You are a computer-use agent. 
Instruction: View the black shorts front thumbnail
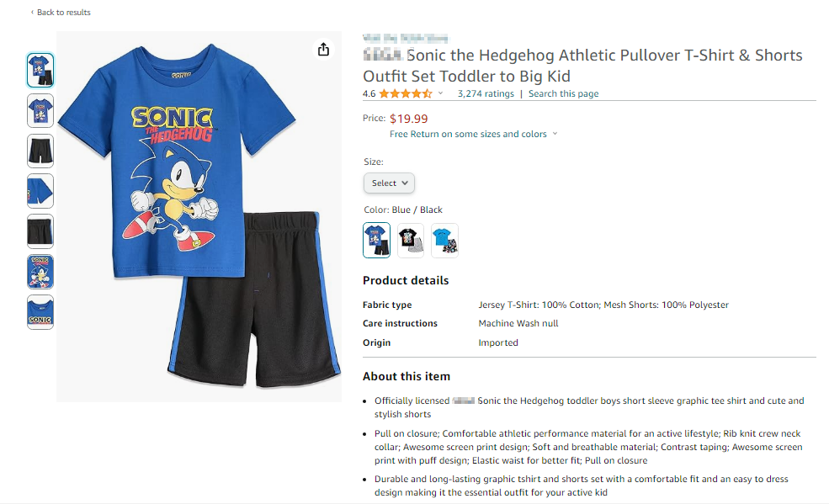(40, 151)
